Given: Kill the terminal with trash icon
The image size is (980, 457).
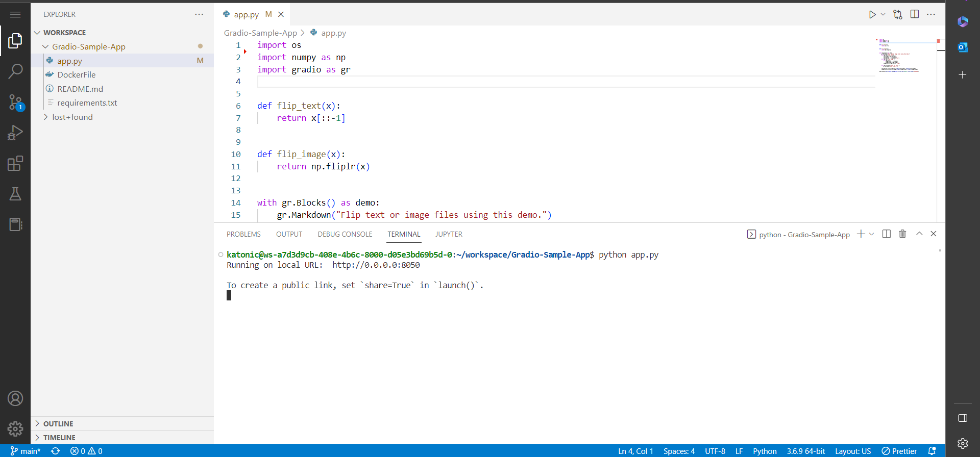Looking at the screenshot, I should click(902, 234).
